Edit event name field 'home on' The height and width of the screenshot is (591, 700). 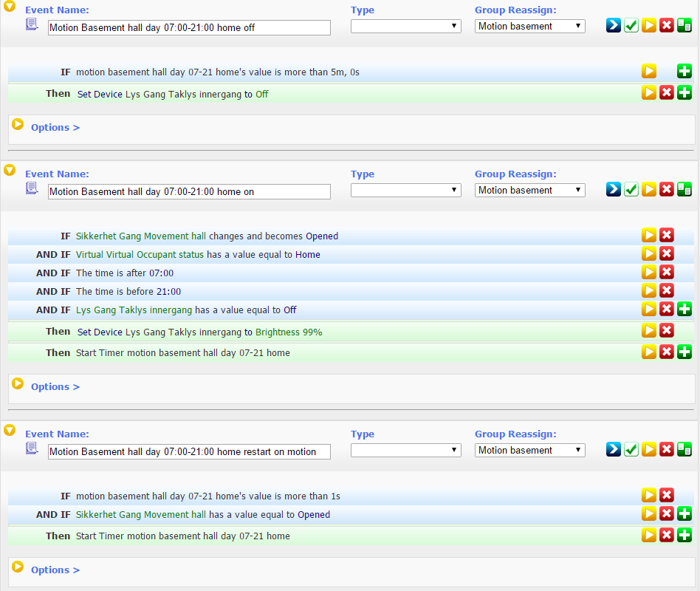pyautogui.click(x=189, y=191)
